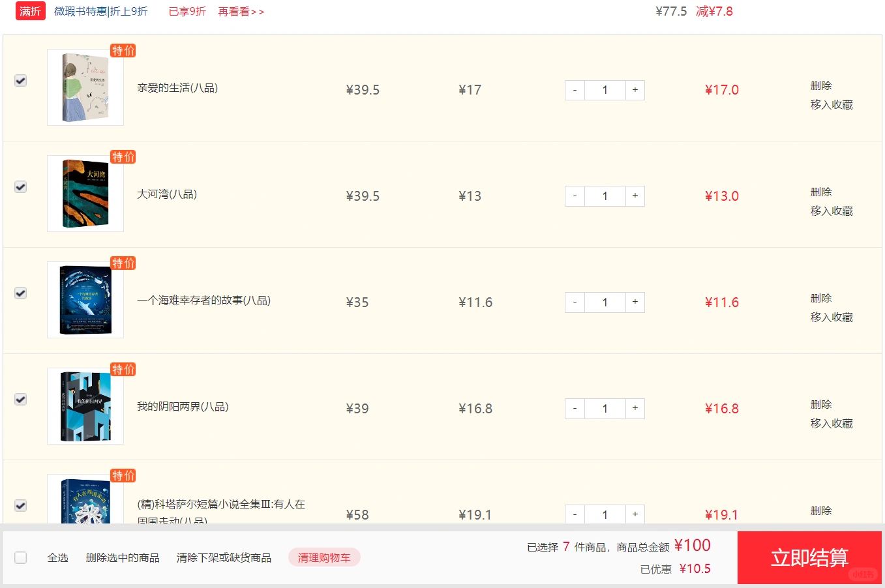Open the 科塔萨尔短篇小说全集 cover thumbnail
The width and height of the screenshot is (885, 588).
85,499
